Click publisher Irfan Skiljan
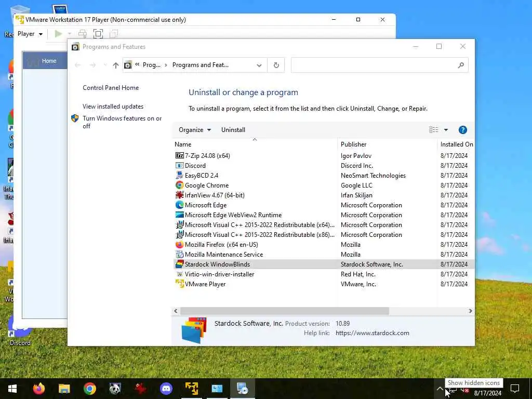Screen dimensions: 532x399 (x=356, y=195)
